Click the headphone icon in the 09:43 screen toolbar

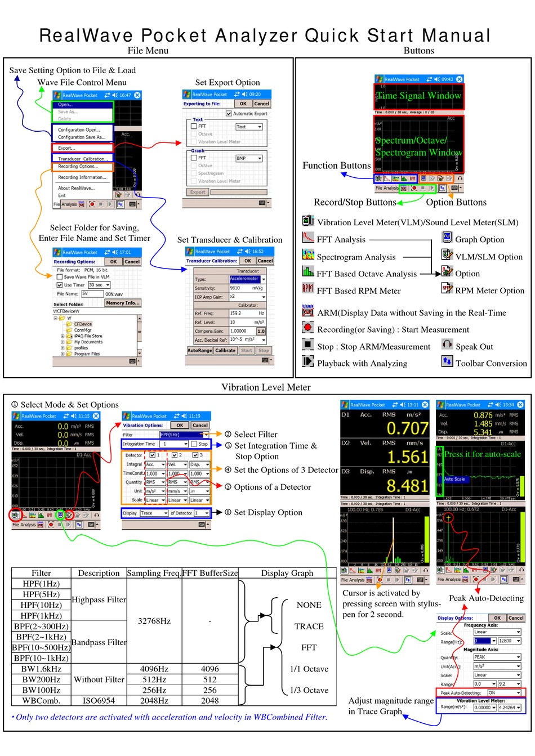(x=460, y=178)
